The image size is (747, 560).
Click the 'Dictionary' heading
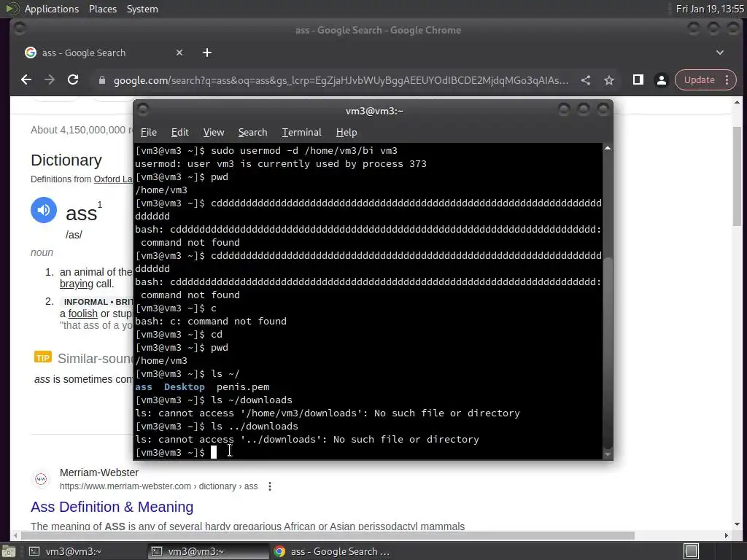tap(66, 160)
